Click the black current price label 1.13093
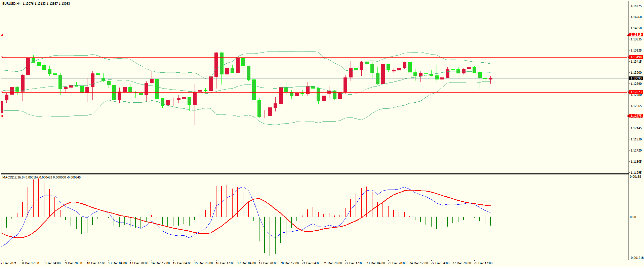The height and width of the screenshot is (267, 644). click(x=636, y=78)
